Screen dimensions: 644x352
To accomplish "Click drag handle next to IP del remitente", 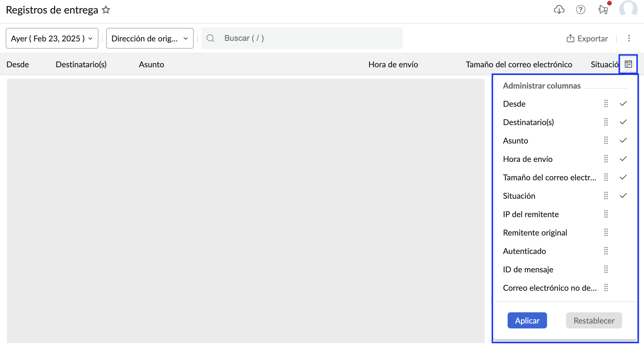I will [606, 214].
